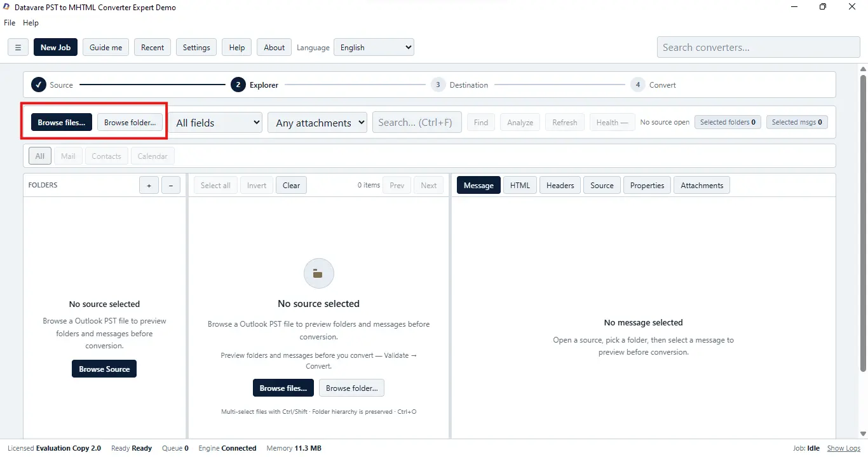Select the Mail filter tab

click(x=68, y=156)
